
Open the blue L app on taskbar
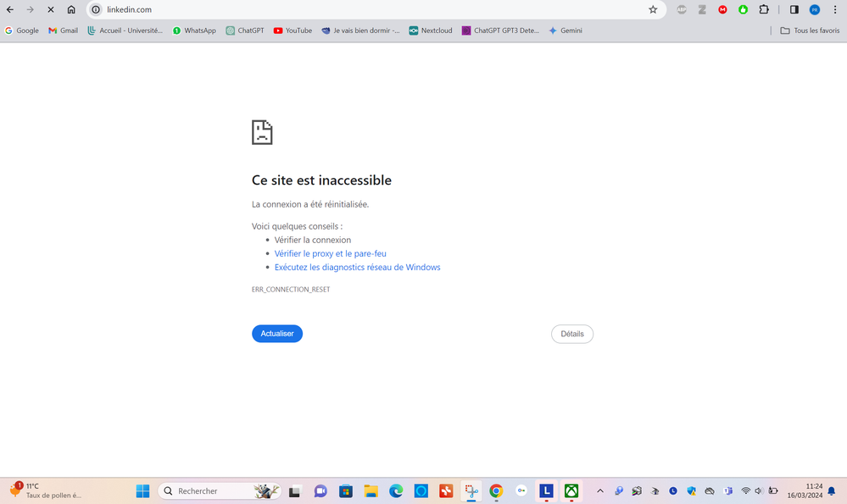546,491
